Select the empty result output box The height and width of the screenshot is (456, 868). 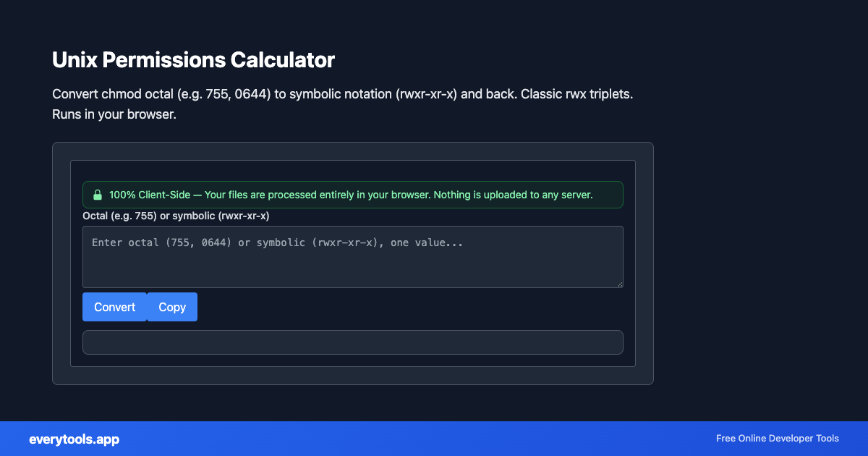coord(352,342)
